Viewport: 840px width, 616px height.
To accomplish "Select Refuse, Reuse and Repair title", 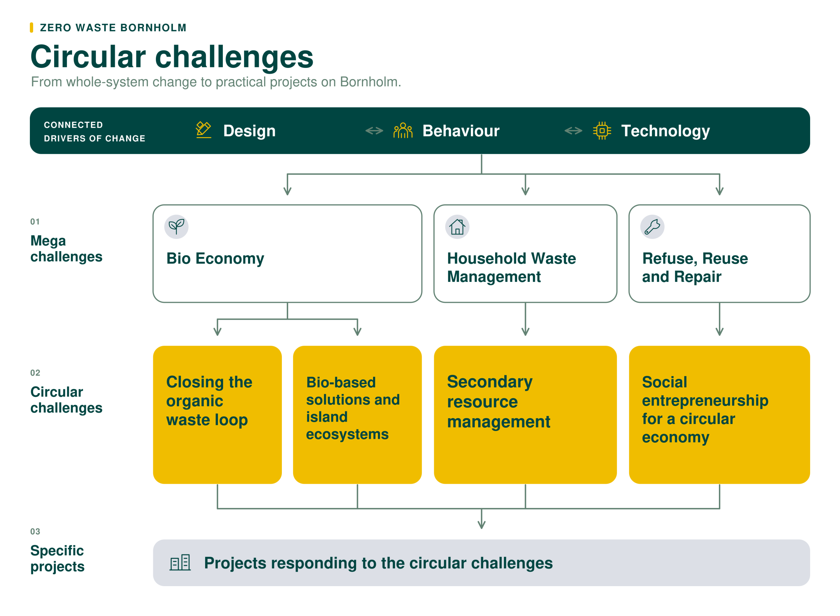I will pos(695,267).
